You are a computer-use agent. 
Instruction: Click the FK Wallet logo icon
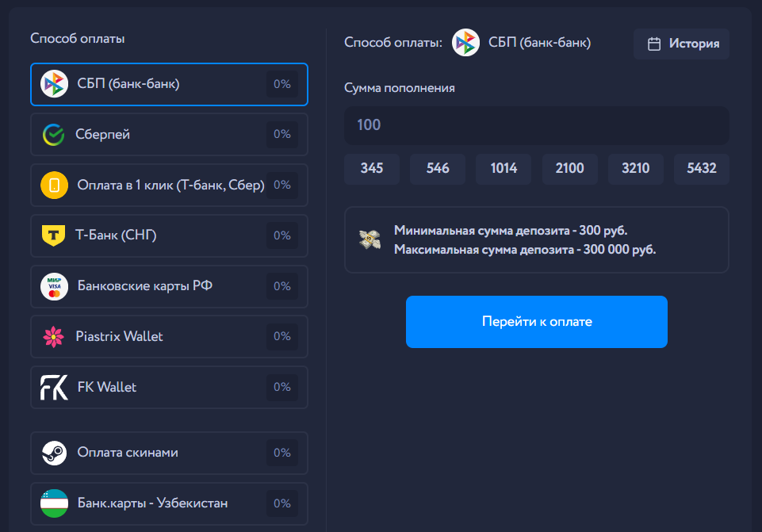point(54,387)
